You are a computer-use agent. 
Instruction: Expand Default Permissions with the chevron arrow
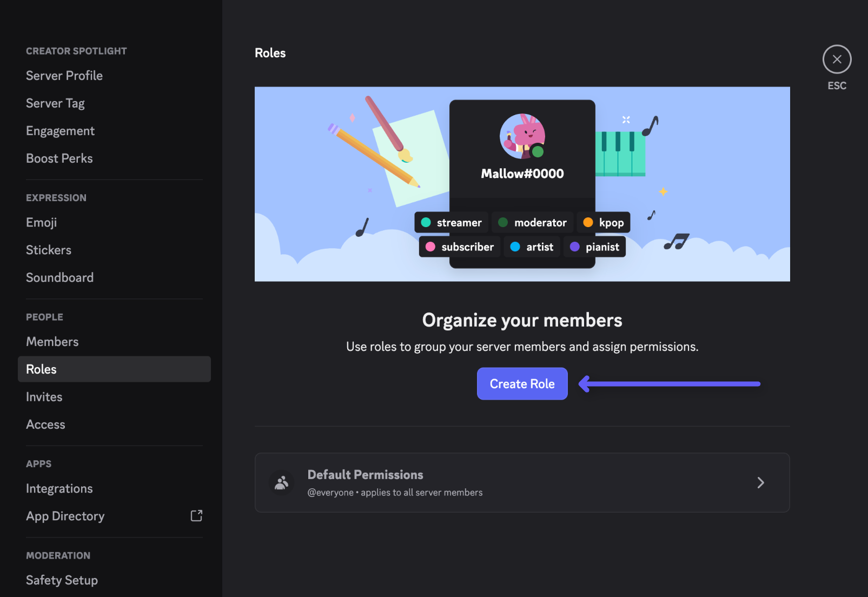(x=760, y=482)
